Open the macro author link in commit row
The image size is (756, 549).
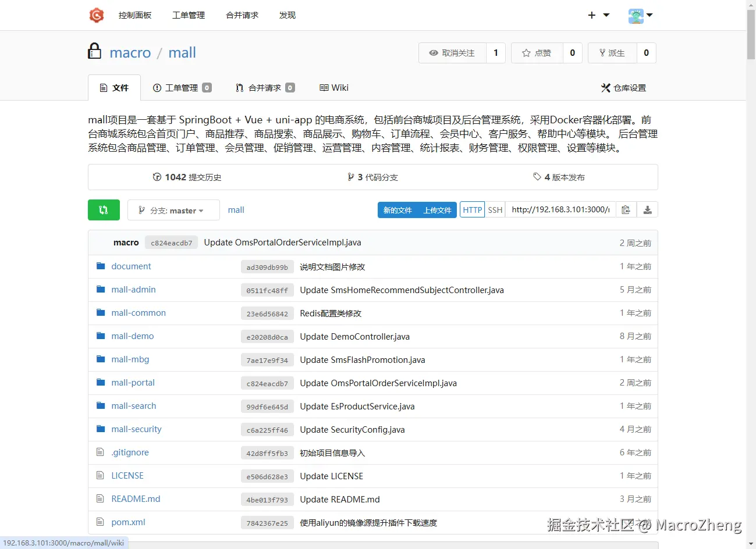point(126,243)
